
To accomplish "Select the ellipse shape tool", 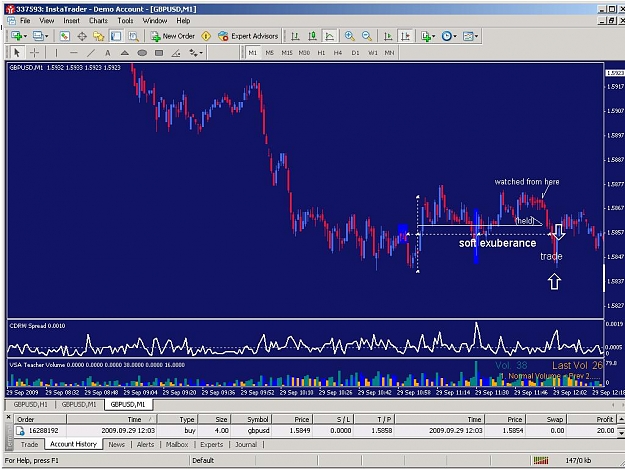I will (x=142, y=53).
